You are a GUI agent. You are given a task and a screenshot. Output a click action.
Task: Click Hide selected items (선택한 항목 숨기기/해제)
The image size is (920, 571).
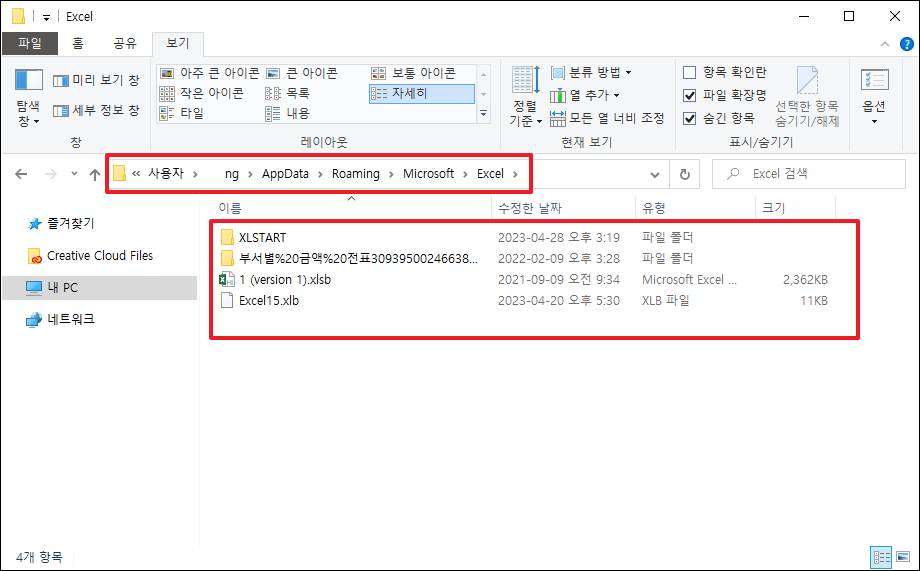point(807,97)
